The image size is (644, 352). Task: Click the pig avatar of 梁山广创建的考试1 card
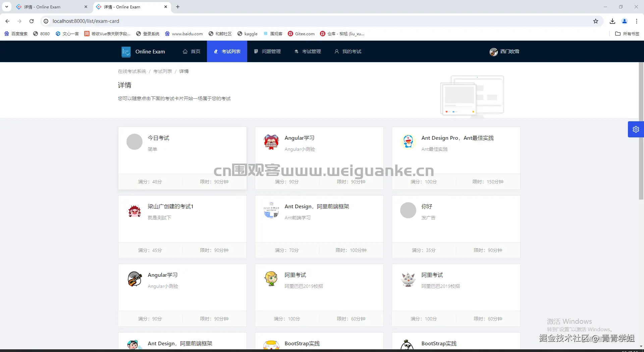[135, 210]
